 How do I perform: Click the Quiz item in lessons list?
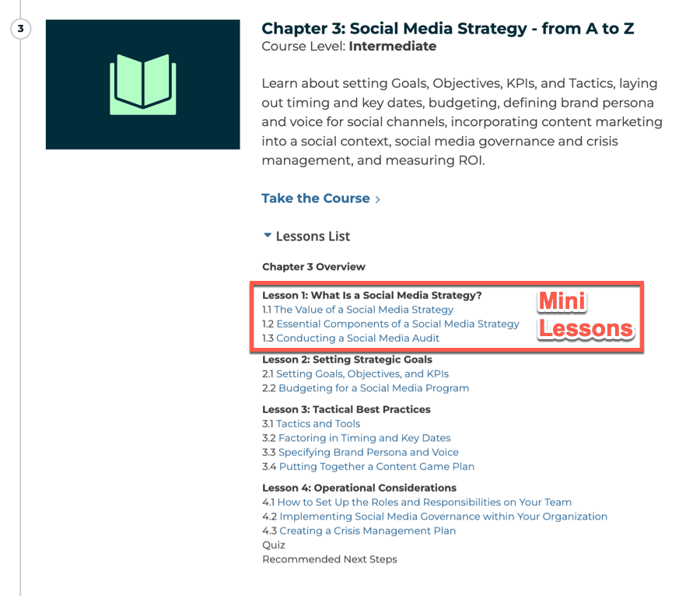tap(274, 545)
